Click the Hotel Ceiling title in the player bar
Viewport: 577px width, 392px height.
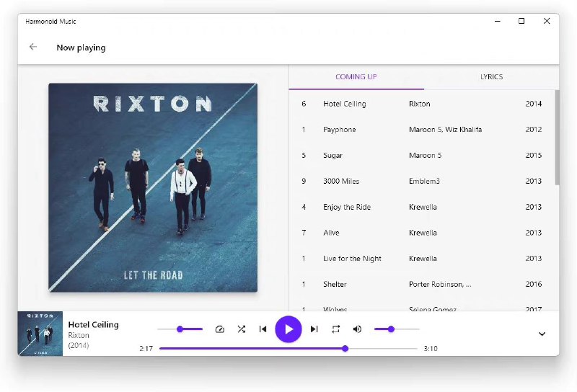(94, 325)
